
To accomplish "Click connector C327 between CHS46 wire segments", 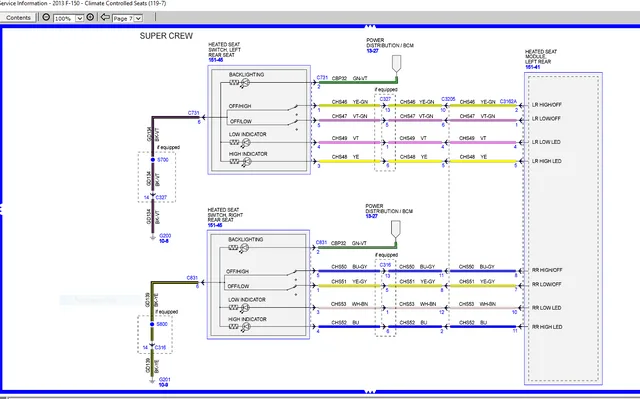I will pos(385,99).
